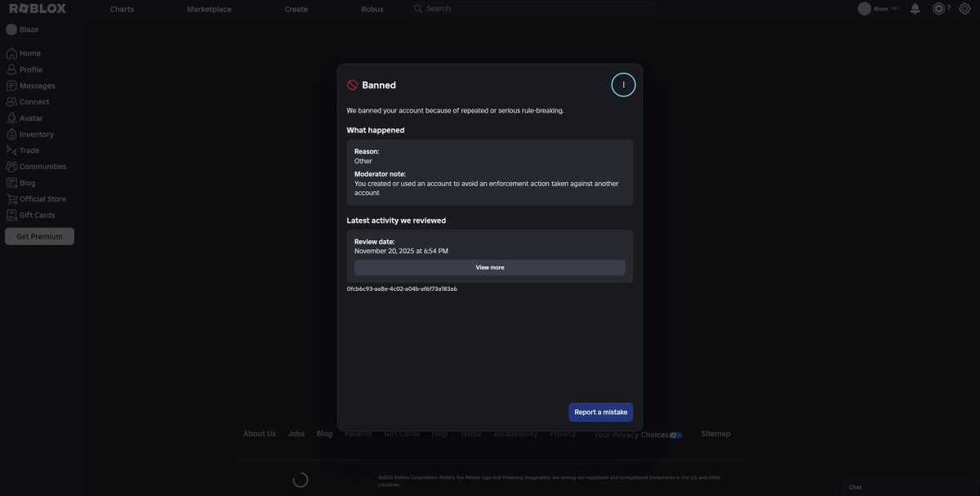The height and width of the screenshot is (496, 980).
Task: Click the Blaze username in header
Action: click(881, 9)
